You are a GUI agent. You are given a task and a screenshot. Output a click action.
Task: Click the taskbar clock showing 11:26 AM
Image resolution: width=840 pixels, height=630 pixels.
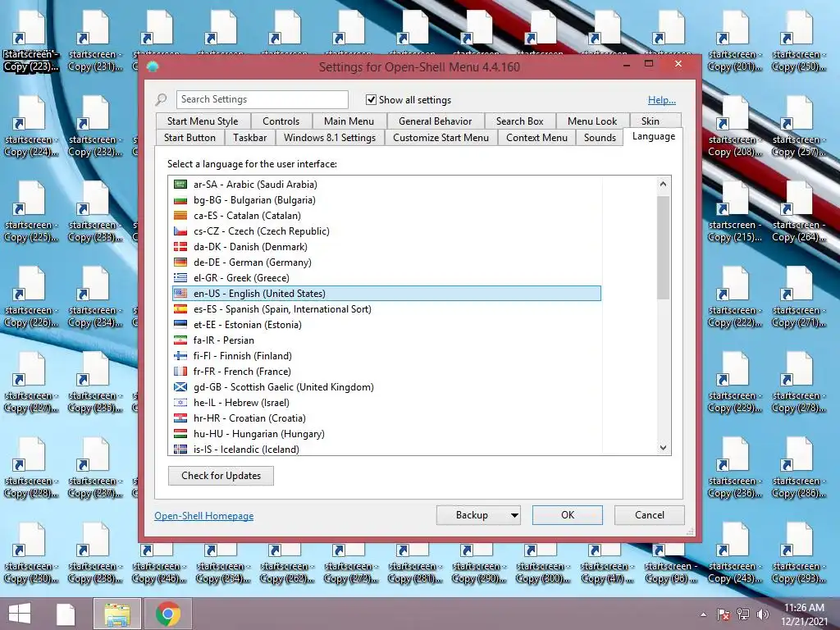click(x=804, y=614)
